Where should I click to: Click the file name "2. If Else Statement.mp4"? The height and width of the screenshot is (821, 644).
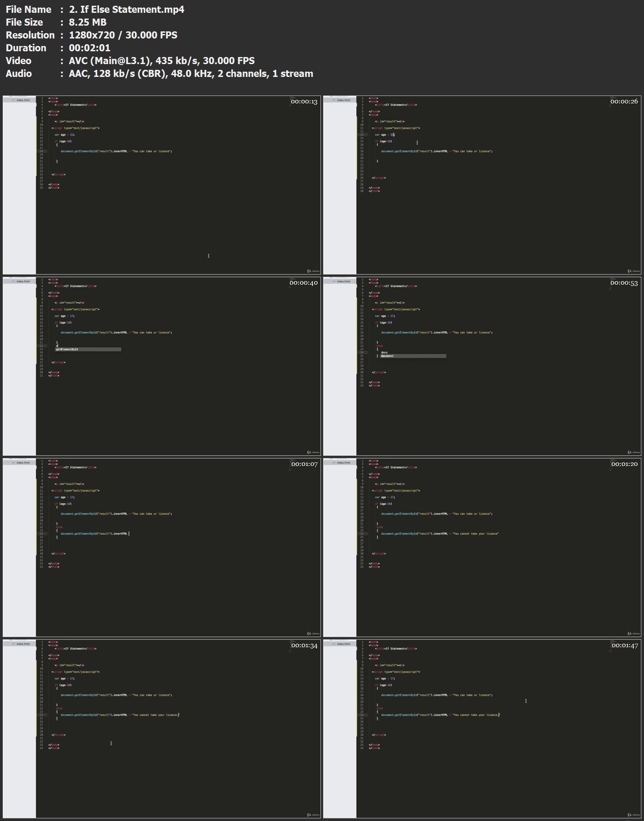click(126, 9)
